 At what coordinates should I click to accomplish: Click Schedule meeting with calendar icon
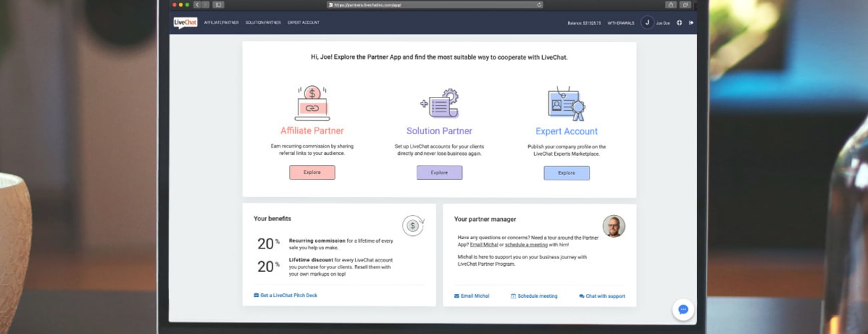coord(534,296)
